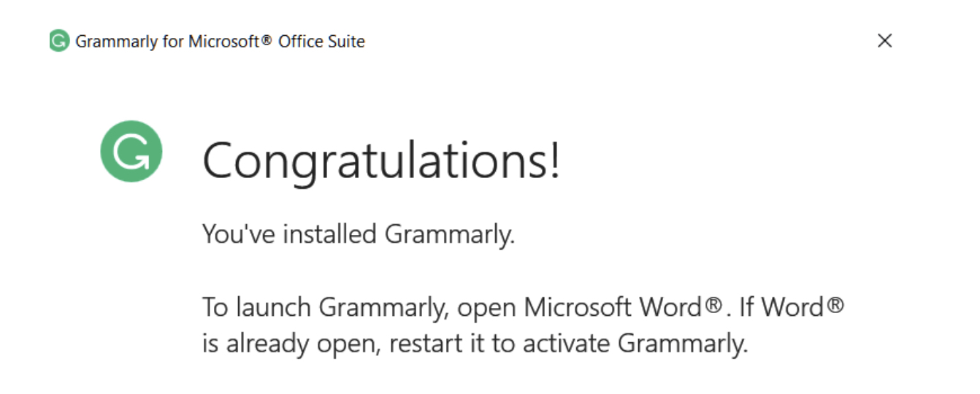Click the 'Congratulations!' heading

382,160
